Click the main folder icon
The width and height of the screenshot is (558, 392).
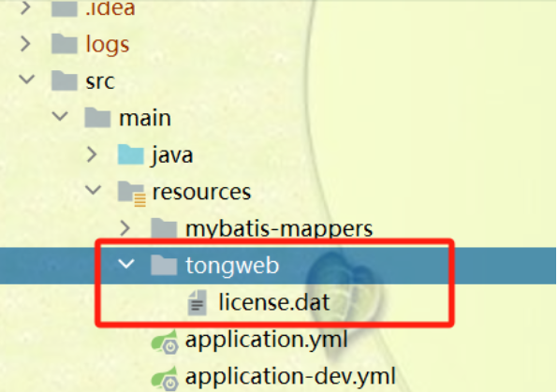coord(97,117)
